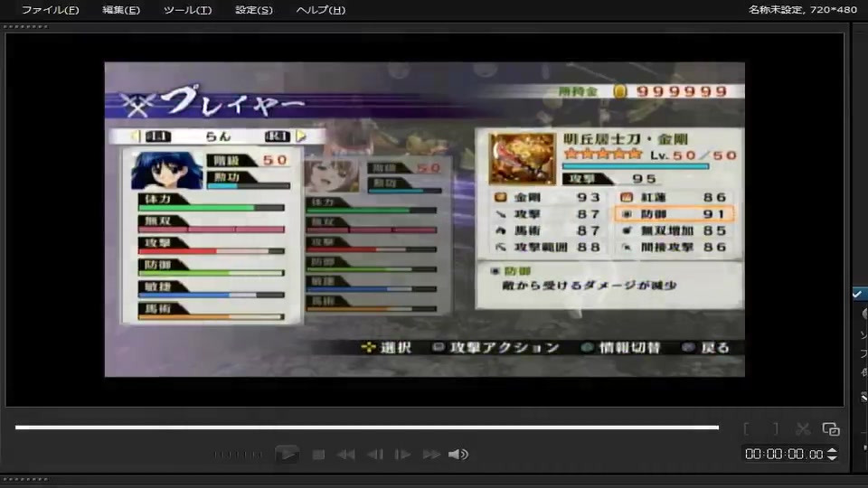Viewport: 868px width, 488px height.
Task: Click the Play button
Action: tap(288, 455)
